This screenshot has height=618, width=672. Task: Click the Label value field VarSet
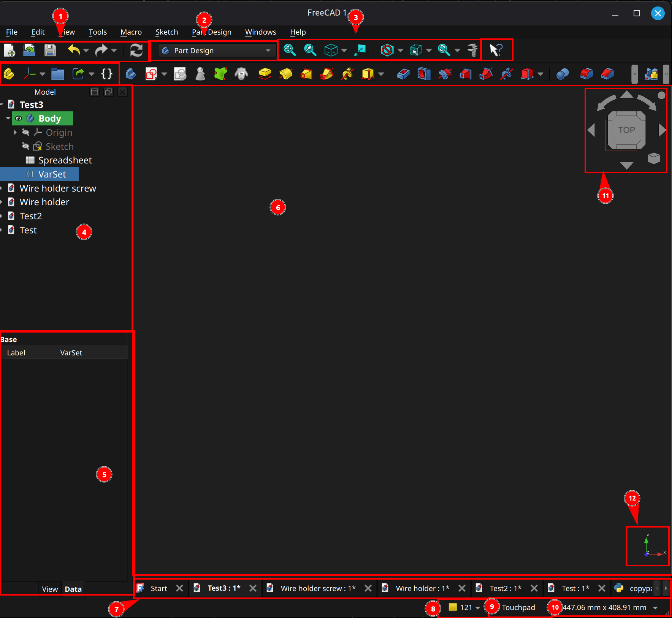click(x=93, y=353)
